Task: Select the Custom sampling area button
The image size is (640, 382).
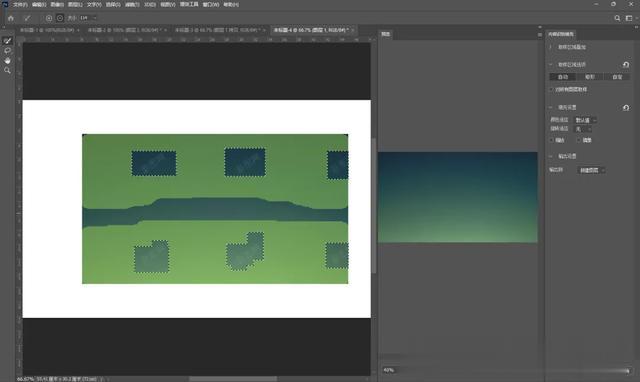Action: click(617, 77)
